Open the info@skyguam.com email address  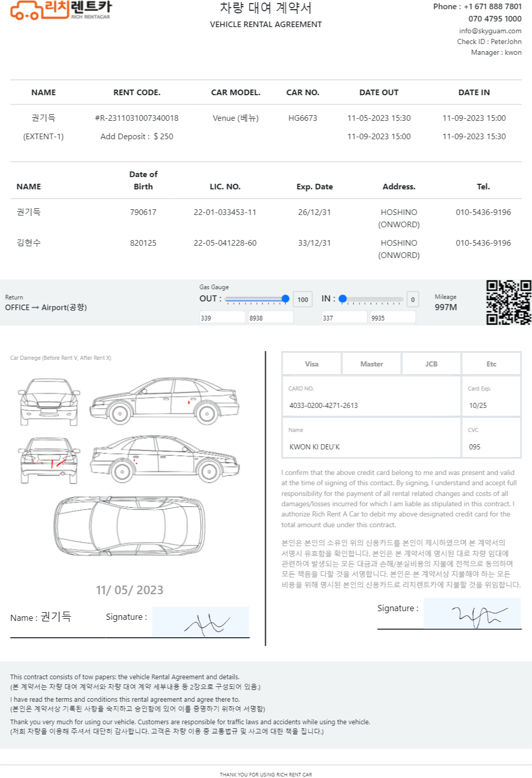click(490, 31)
